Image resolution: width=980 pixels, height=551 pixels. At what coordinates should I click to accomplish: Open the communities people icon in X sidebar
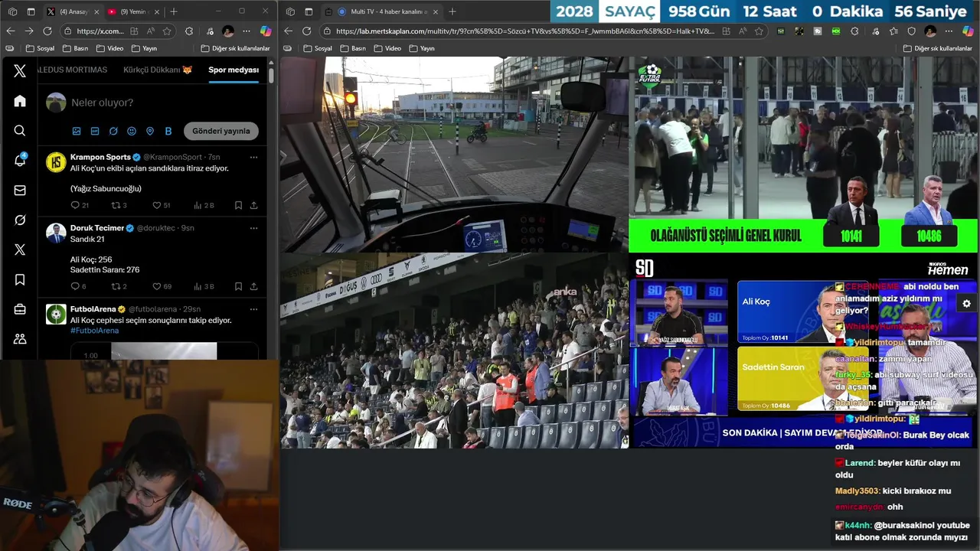[20, 339]
